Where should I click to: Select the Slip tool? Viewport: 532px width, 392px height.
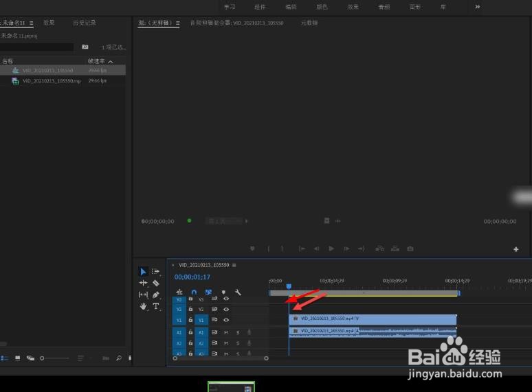143,295
